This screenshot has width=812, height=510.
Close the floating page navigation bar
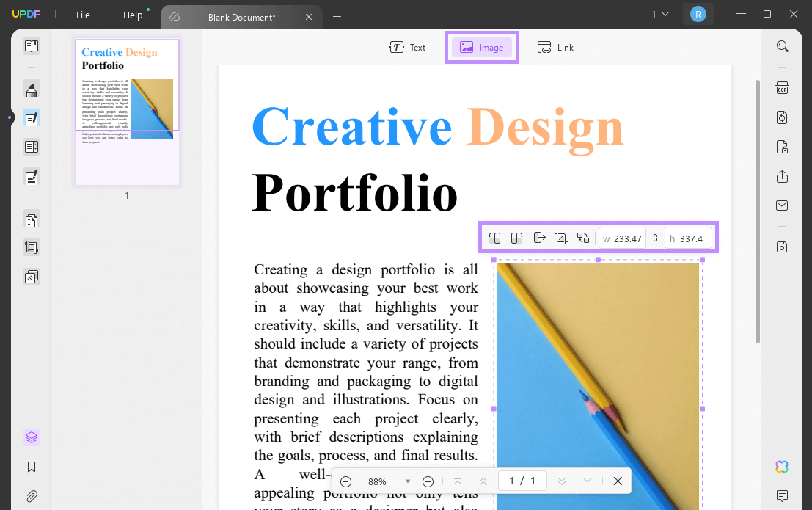point(618,481)
